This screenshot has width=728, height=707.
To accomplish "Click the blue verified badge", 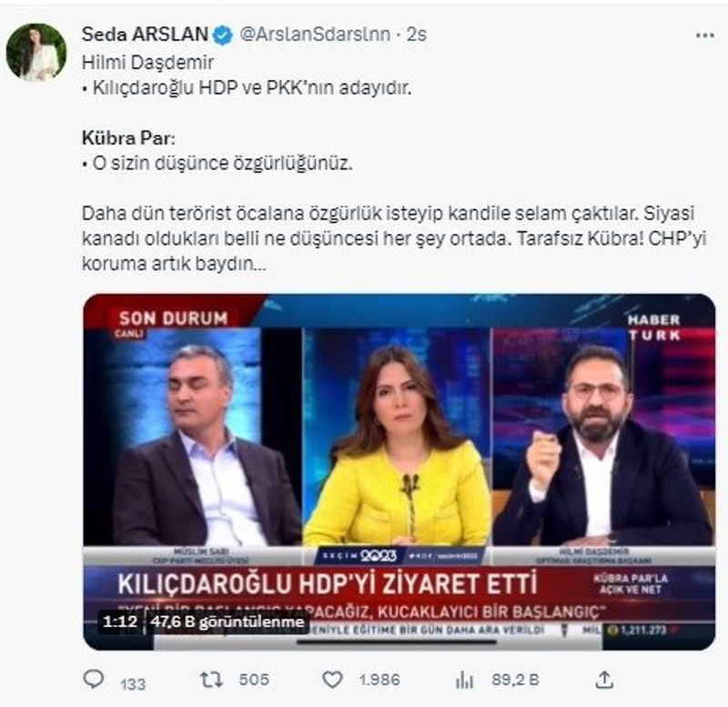I will coord(223,35).
